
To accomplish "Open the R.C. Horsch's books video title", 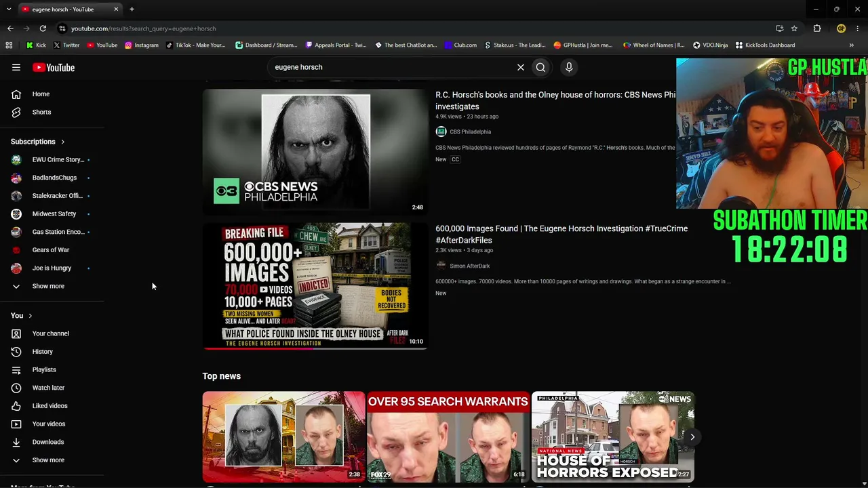I will pyautogui.click(x=555, y=100).
